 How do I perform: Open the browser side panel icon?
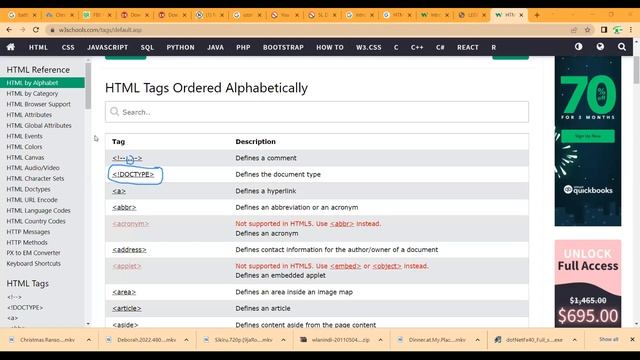coord(604,30)
